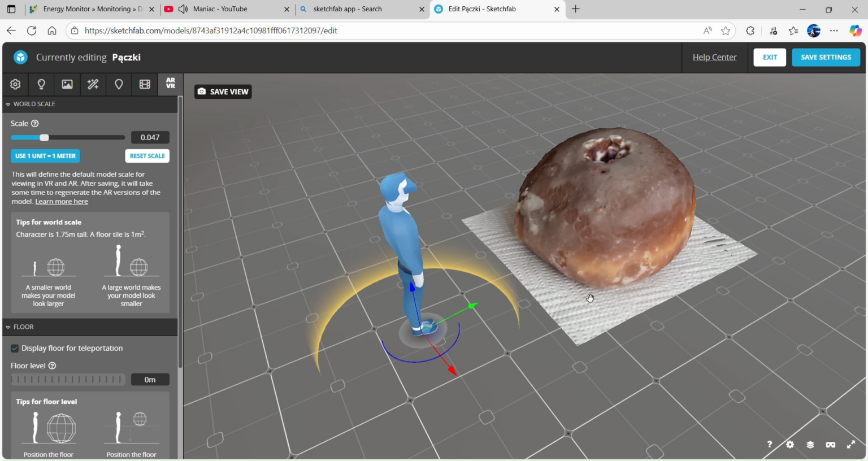Open browser Settings and more menu

834,31
